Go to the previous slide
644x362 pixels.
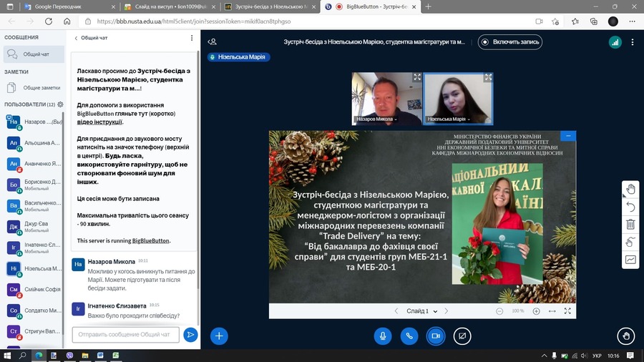[x=396, y=311]
